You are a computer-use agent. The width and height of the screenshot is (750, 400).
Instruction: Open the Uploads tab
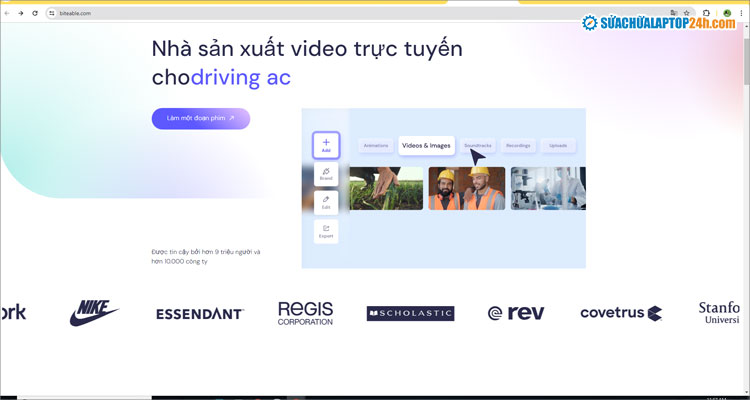pos(558,146)
